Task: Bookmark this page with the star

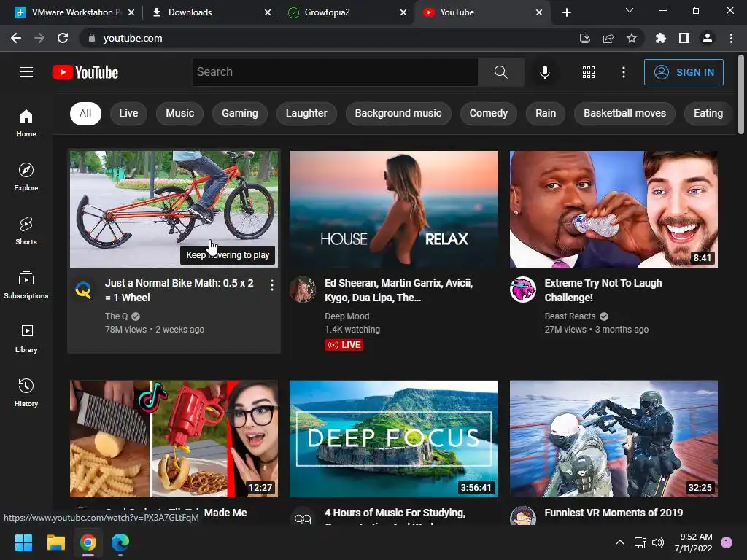Action: point(631,38)
